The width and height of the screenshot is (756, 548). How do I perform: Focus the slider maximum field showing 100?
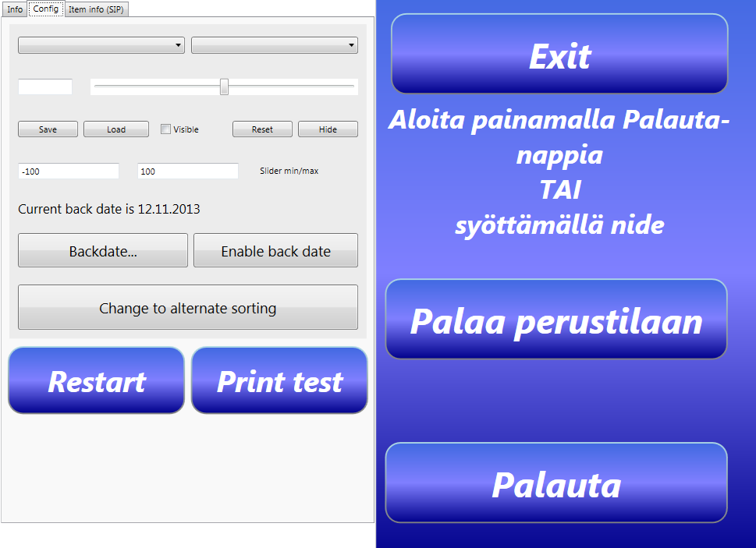(188, 171)
